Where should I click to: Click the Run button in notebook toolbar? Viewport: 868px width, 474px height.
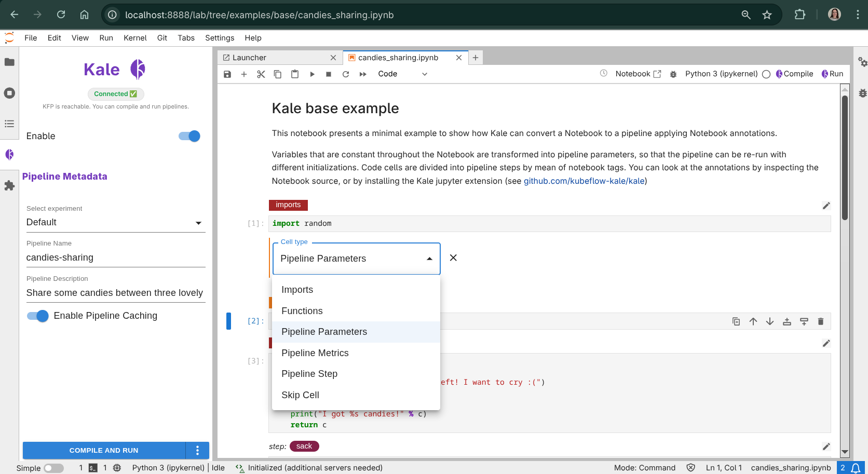[x=832, y=74]
